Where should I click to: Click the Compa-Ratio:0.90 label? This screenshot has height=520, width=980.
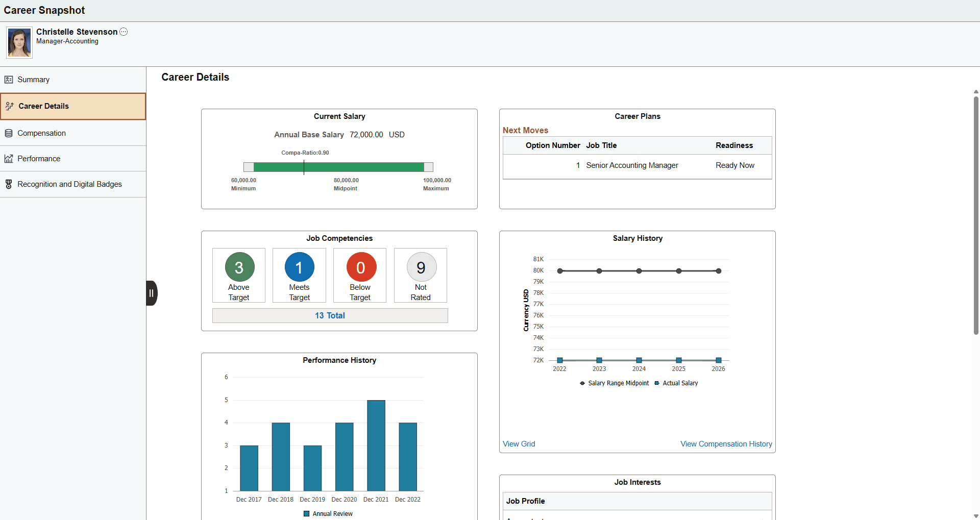[x=305, y=153]
